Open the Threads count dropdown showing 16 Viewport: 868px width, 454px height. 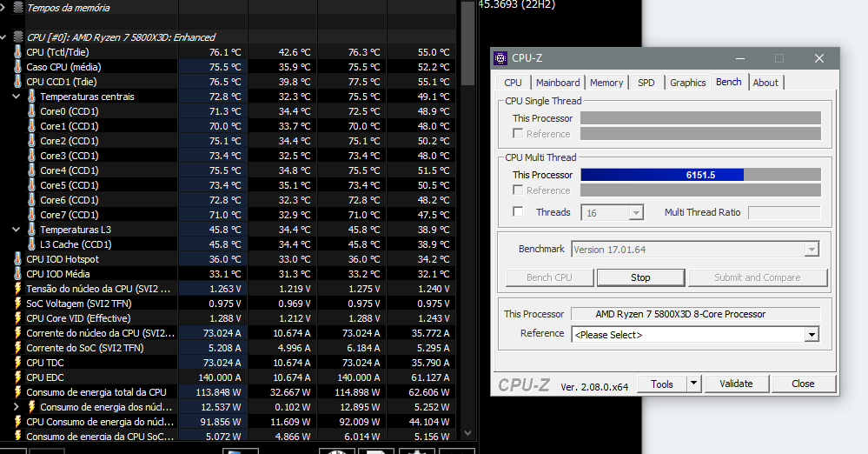(x=636, y=213)
